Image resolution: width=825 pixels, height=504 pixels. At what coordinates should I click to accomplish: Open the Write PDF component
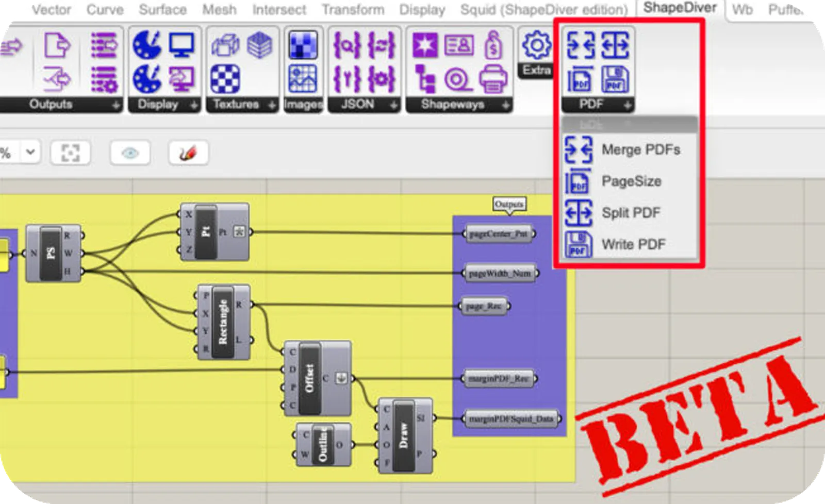(x=633, y=244)
